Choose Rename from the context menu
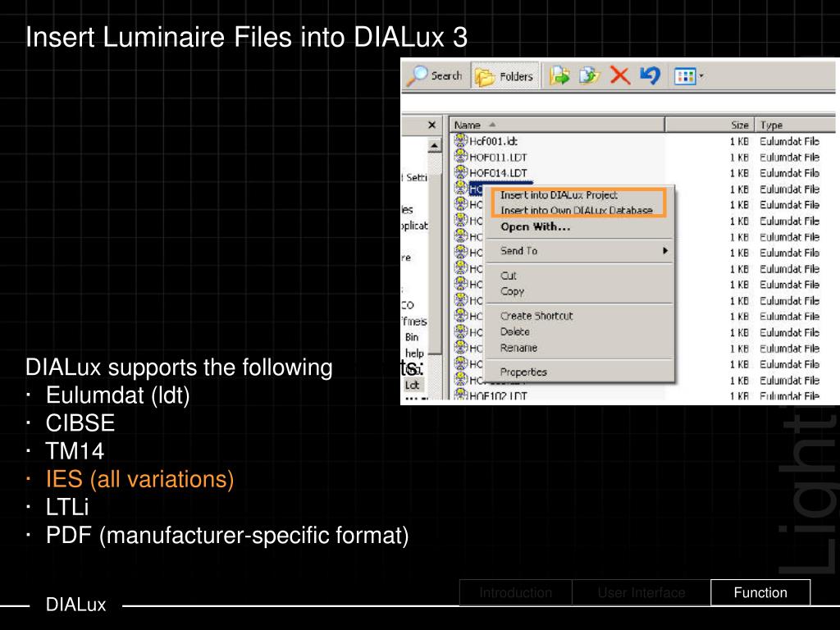Image resolution: width=840 pixels, height=630 pixels. tap(518, 348)
